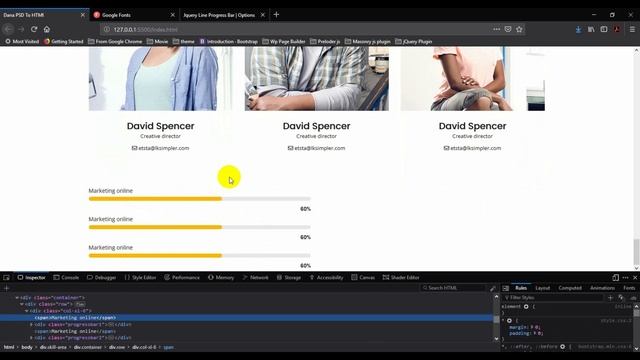Click the Filter Styles input

click(x=553, y=298)
